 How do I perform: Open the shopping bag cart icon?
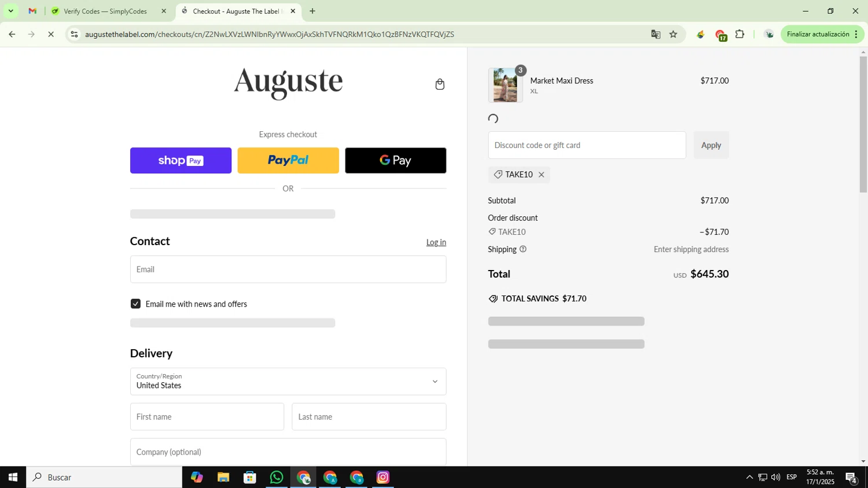tap(440, 84)
